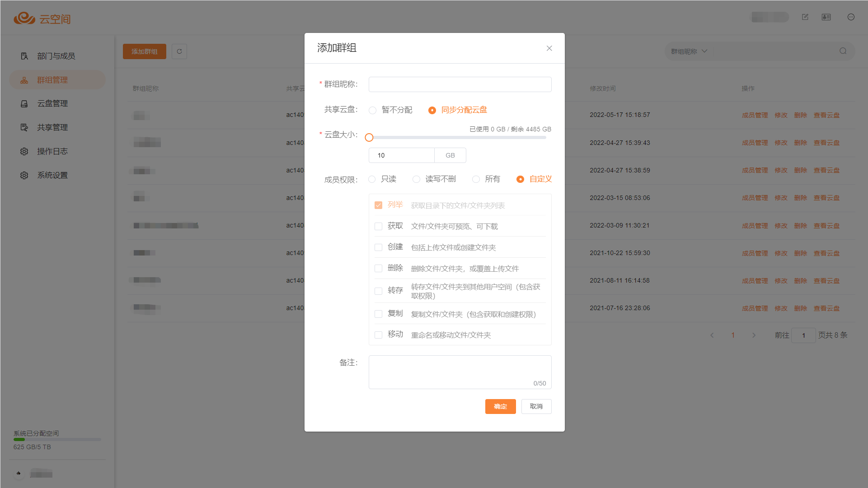
Task: Close the 添加群组 dialog with X
Action: pos(549,48)
